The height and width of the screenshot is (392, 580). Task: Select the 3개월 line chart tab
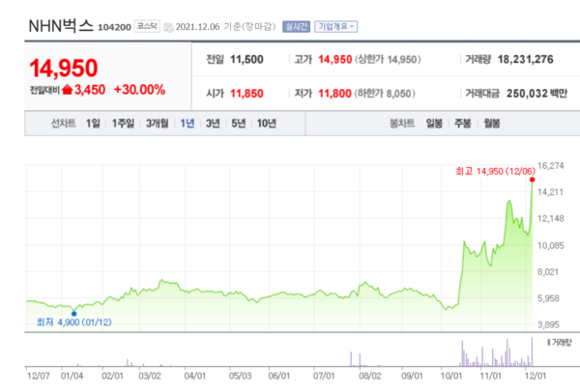pos(157,124)
